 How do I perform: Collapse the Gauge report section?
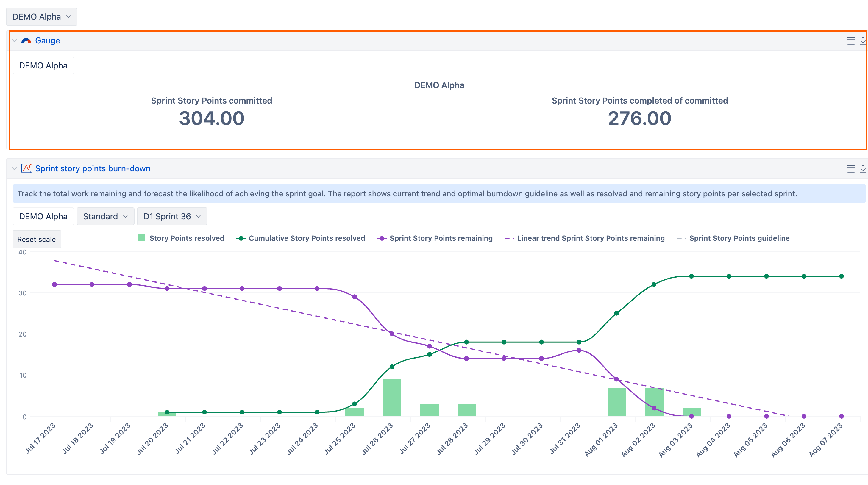tap(14, 41)
